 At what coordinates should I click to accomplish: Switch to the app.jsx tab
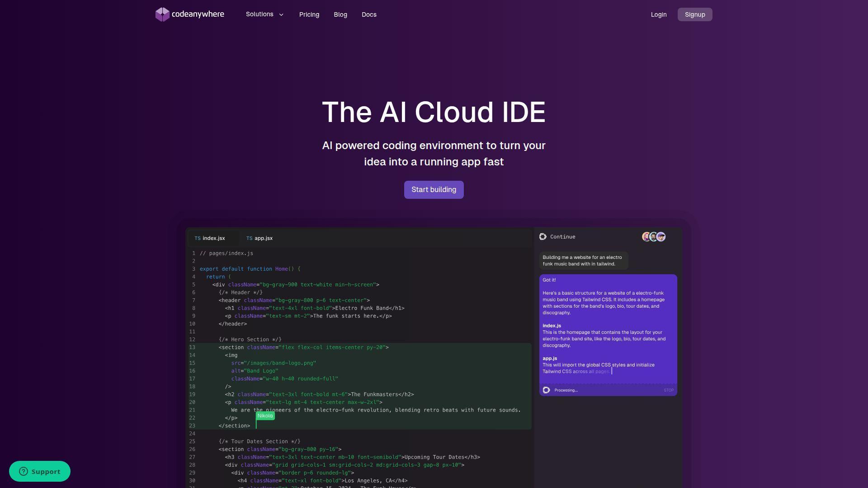(264, 238)
